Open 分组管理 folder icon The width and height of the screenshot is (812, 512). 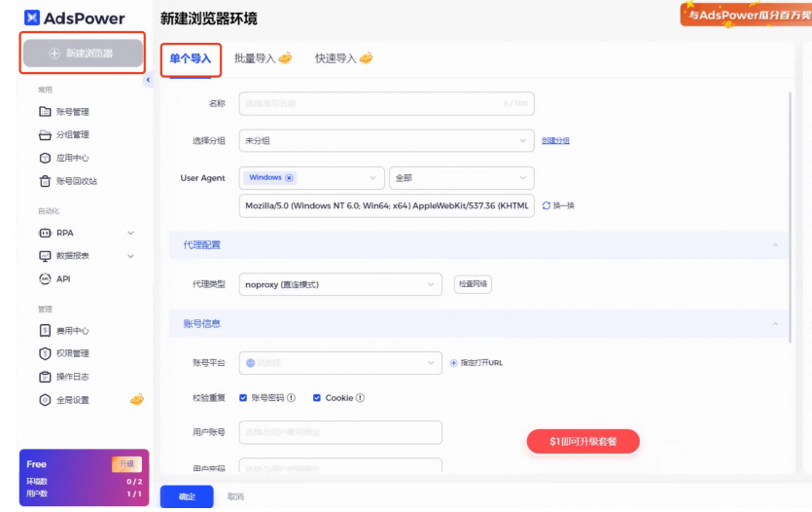point(45,134)
